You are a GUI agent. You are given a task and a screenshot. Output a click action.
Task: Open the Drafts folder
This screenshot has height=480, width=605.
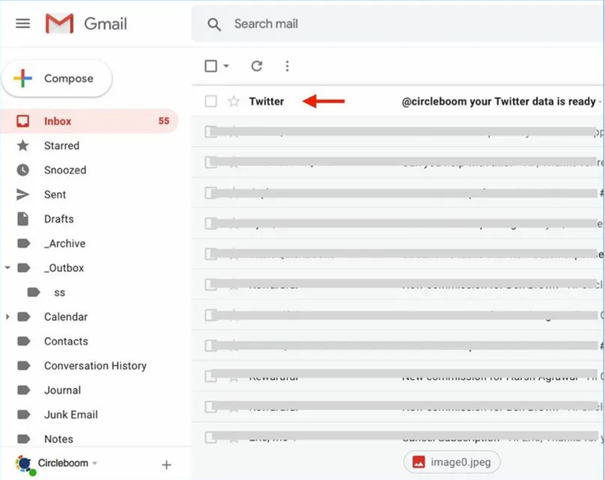click(59, 219)
